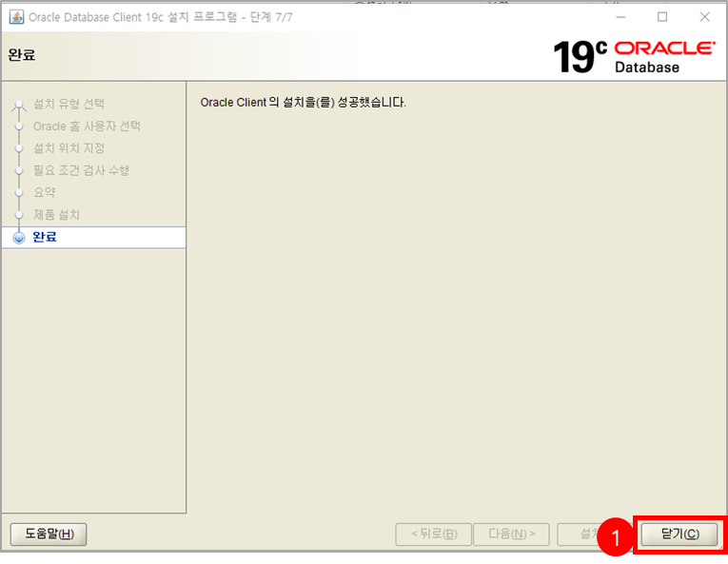Maximize the Oracle installer window

(x=662, y=17)
